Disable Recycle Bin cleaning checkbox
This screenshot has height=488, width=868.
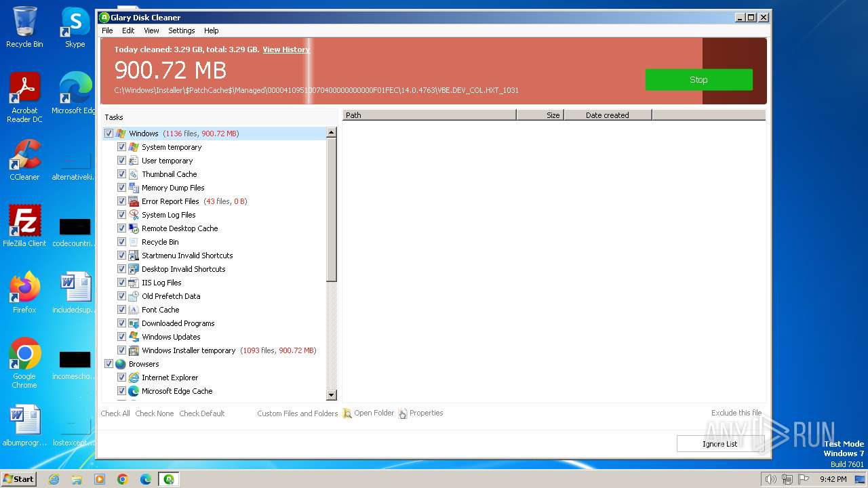point(121,242)
